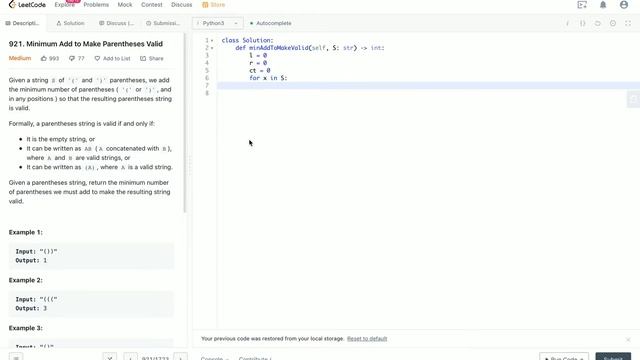The image size is (640, 360).
Task: Click the Example 3 heading
Action: click(x=25, y=328)
